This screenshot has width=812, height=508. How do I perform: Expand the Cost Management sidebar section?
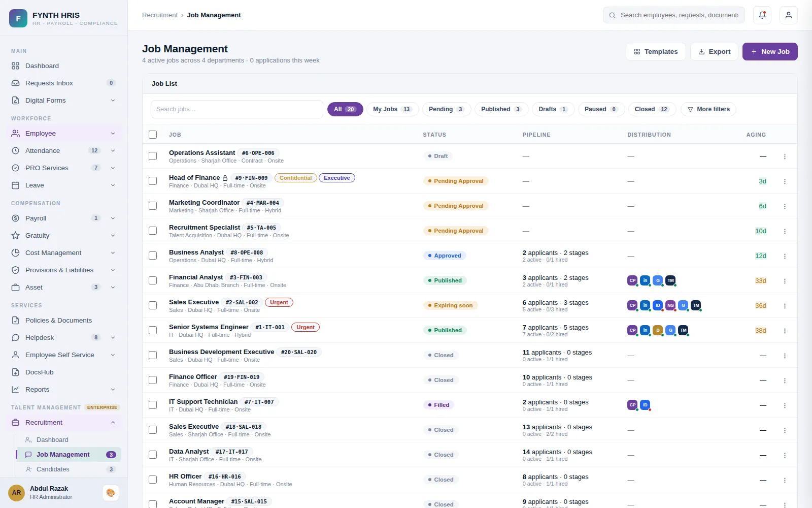(113, 253)
